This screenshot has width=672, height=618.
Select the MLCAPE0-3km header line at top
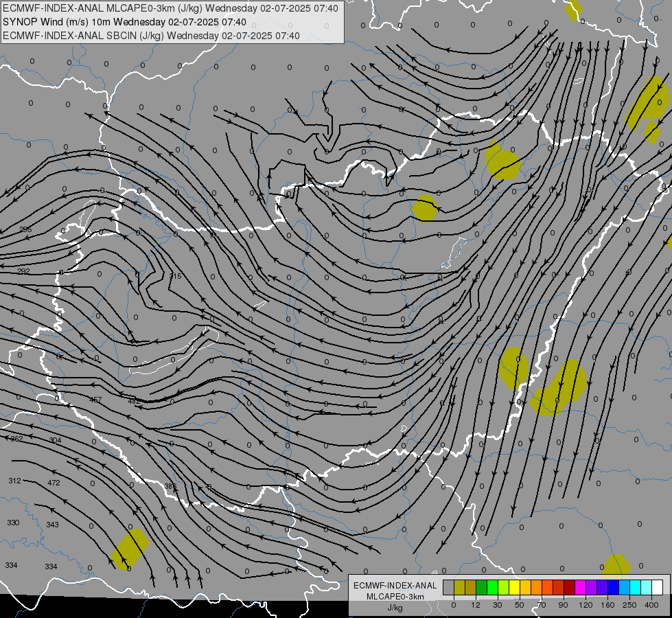[170, 8]
